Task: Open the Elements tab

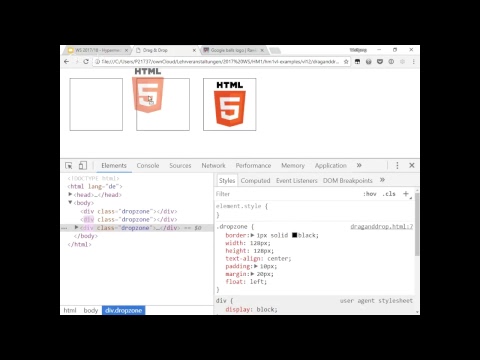Action: point(114,166)
